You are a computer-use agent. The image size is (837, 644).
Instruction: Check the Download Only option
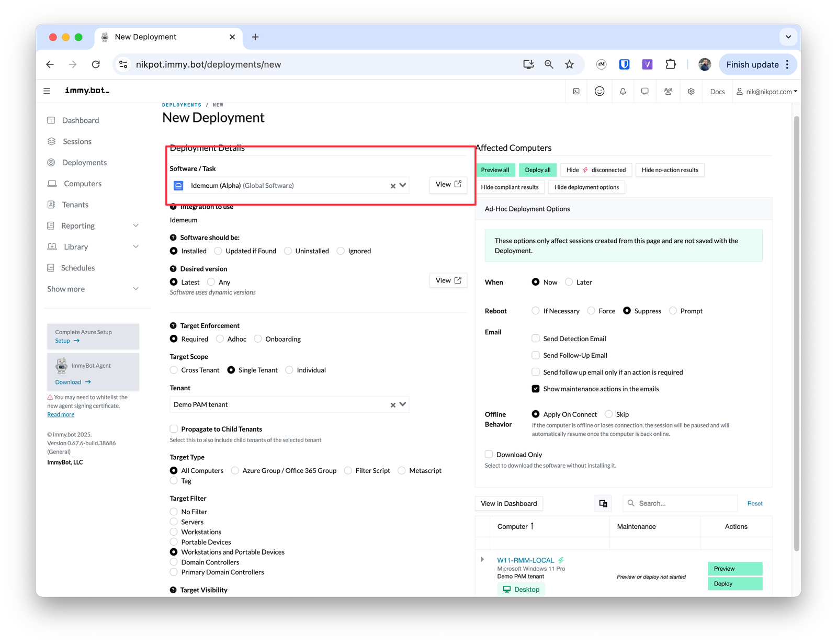489,454
